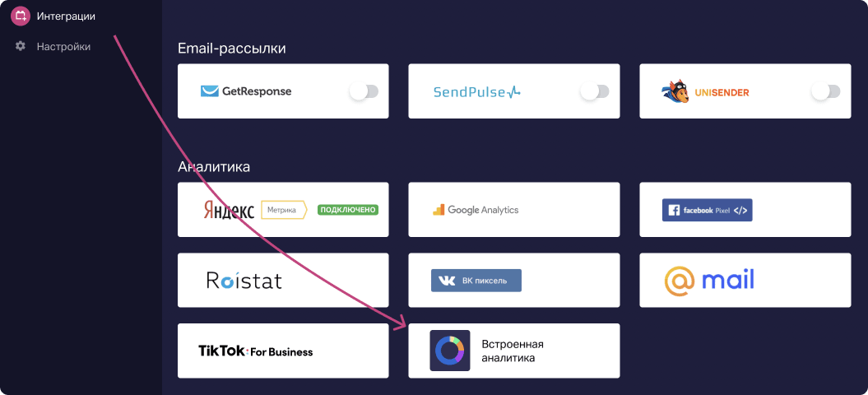Open the Настройки menu item
Screen dimensions: 868x395
(63, 47)
